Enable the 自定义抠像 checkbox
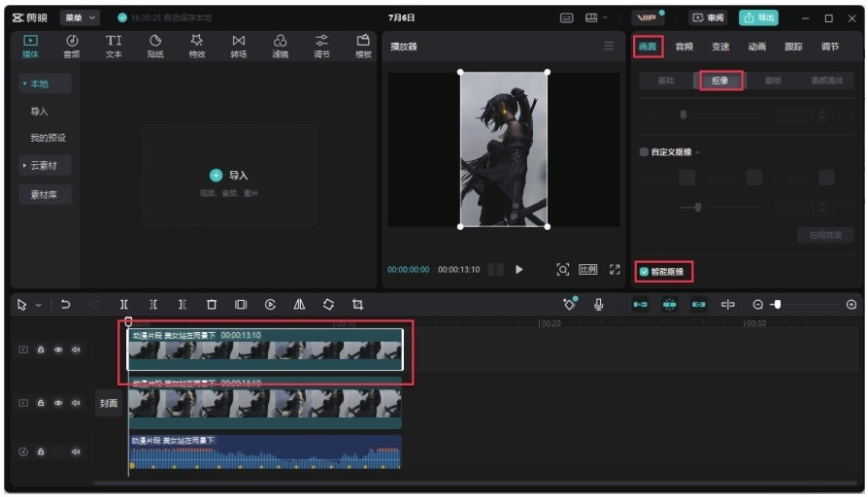The image size is (868, 497). click(x=644, y=152)
